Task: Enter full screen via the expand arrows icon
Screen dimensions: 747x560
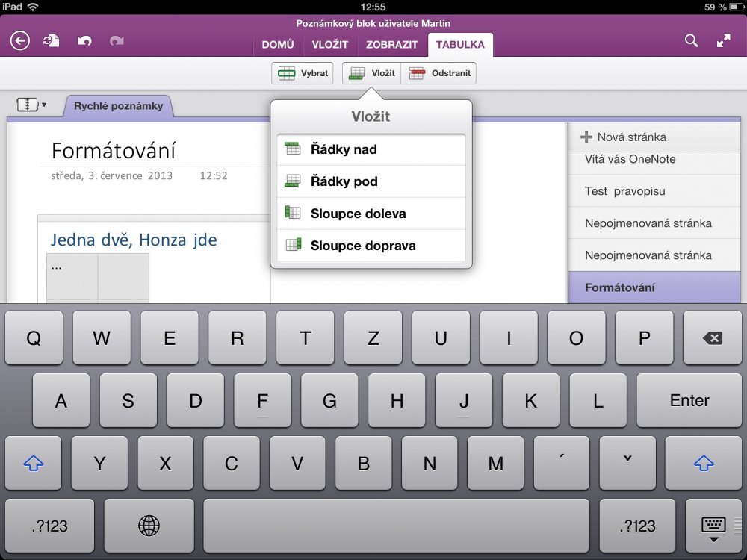Action: click(x=724, y=41)
